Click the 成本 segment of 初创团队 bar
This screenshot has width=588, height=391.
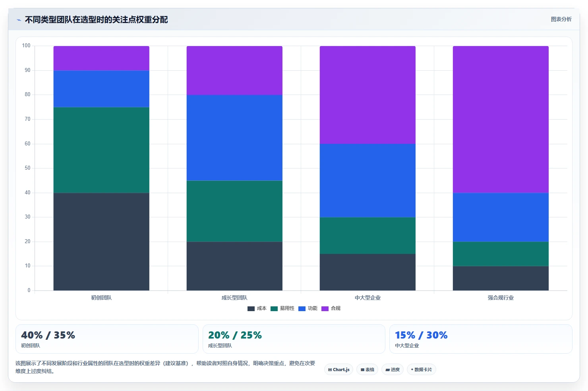[x=101, y=242]
